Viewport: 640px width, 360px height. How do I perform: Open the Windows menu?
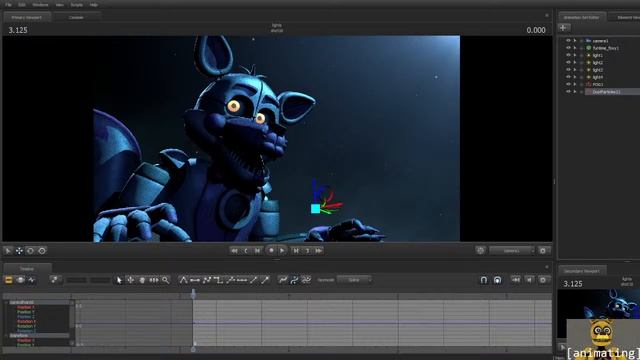pos(40,5)
